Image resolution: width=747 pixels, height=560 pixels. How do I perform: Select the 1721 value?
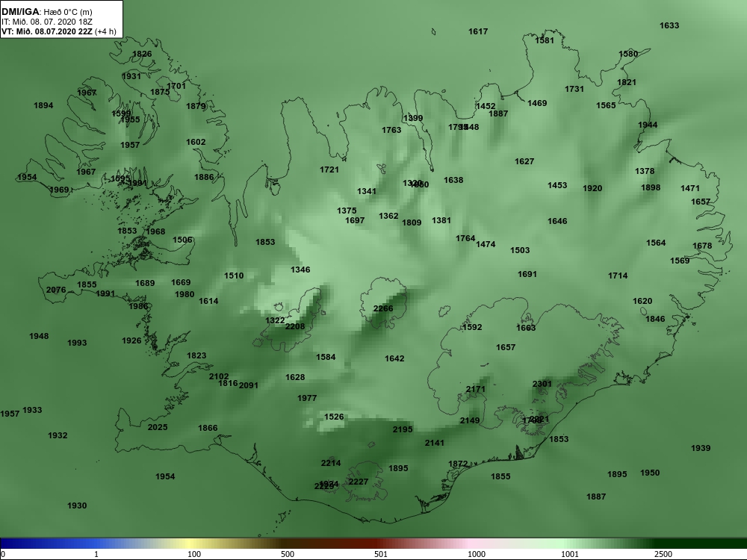(329, 170)
